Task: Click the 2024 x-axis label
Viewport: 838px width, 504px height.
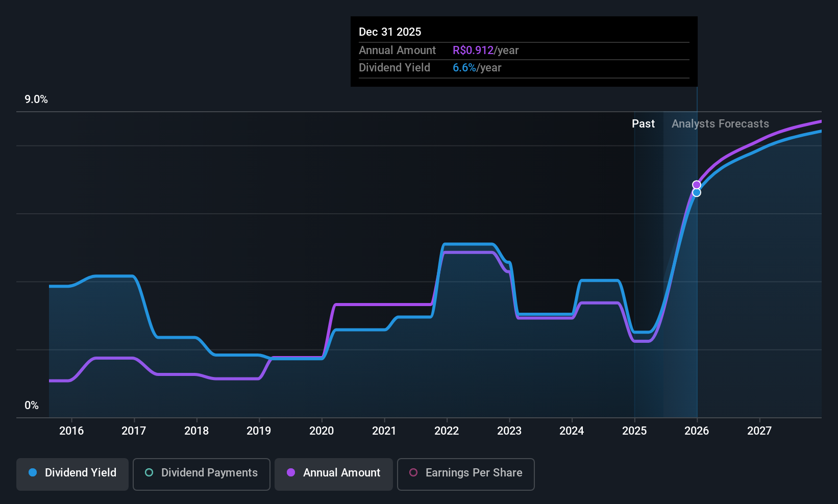Action: 572,431
